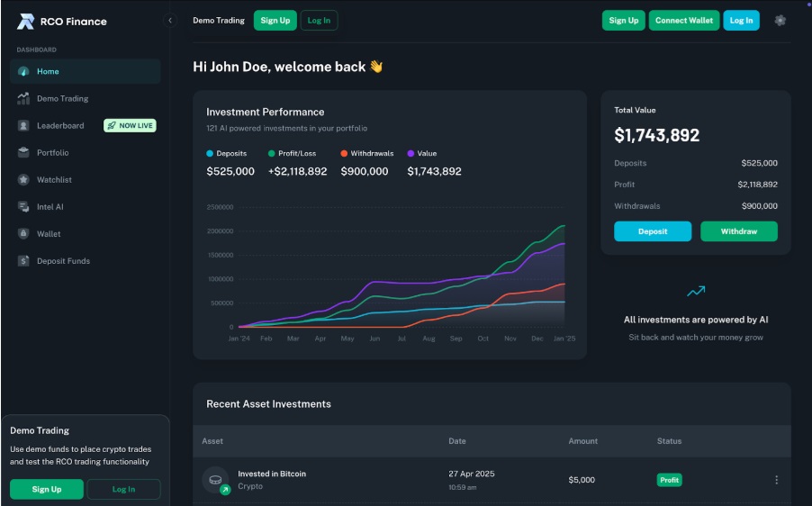Click the Intel AI sidebar icon

[x=23, y=207]
